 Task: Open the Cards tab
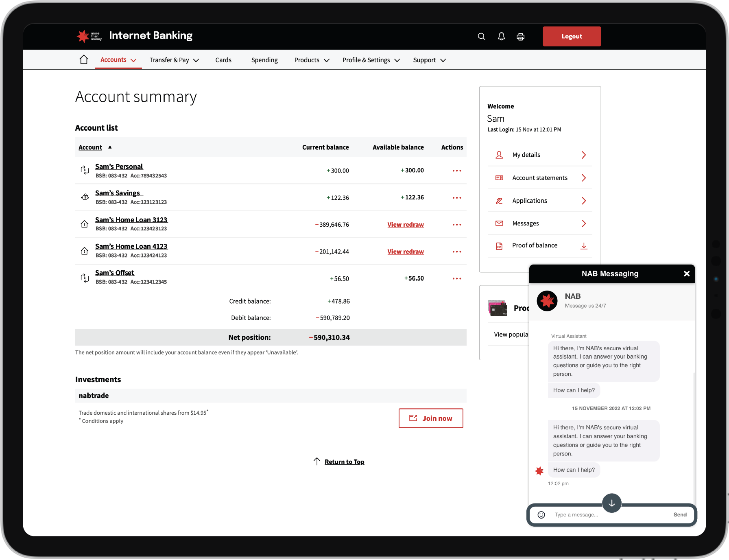[223, 60]
